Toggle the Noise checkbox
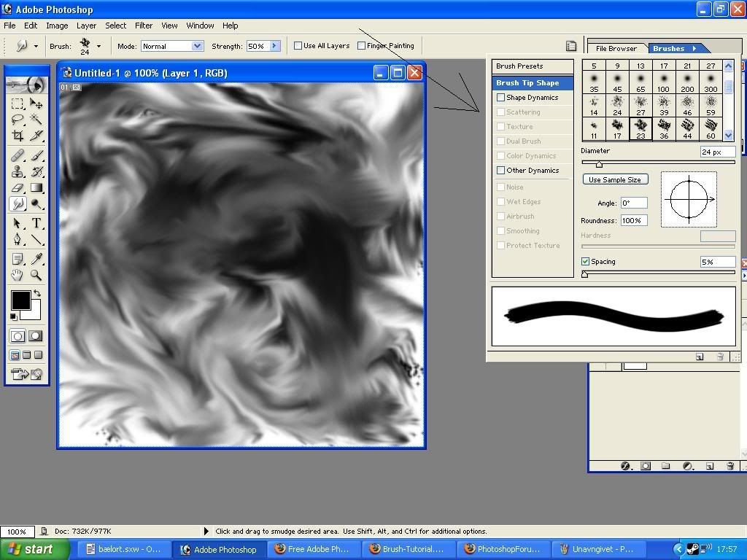Screen dimensions: 747x560 coord(500,187)
